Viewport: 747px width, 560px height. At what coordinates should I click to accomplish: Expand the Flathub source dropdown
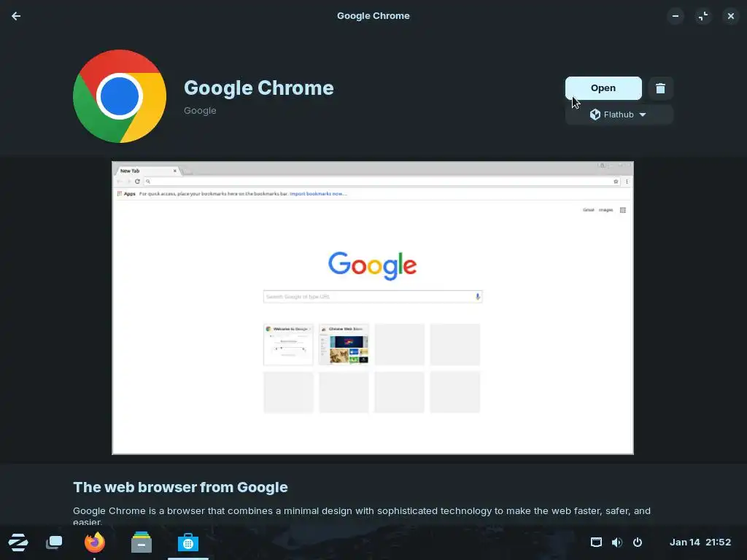click(x=619, y=114)
